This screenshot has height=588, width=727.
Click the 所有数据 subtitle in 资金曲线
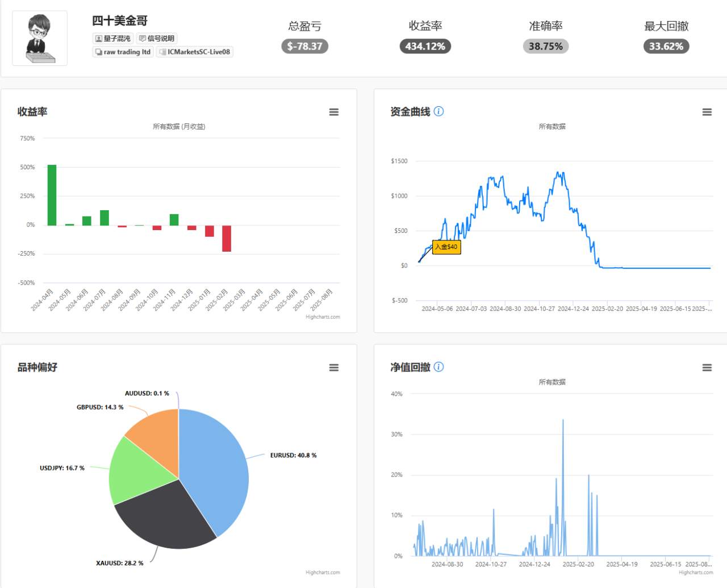(x=552, y=127)
